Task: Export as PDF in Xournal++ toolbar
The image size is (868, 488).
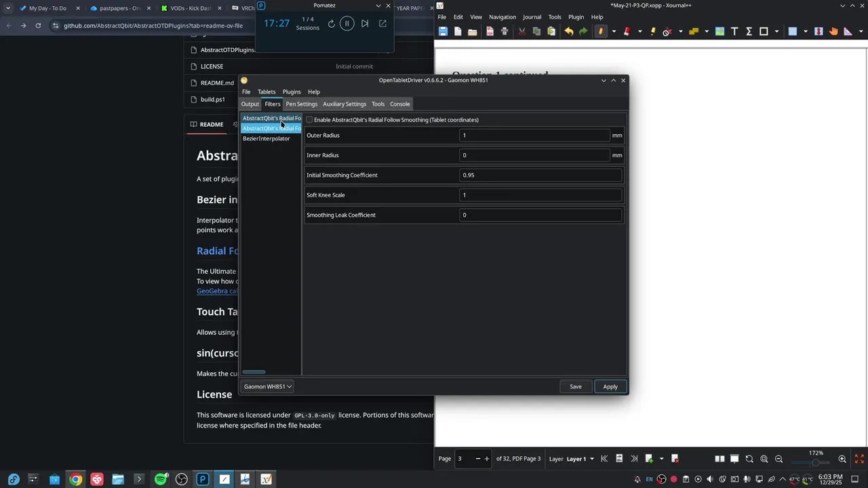Action: [x=490, y=31]
